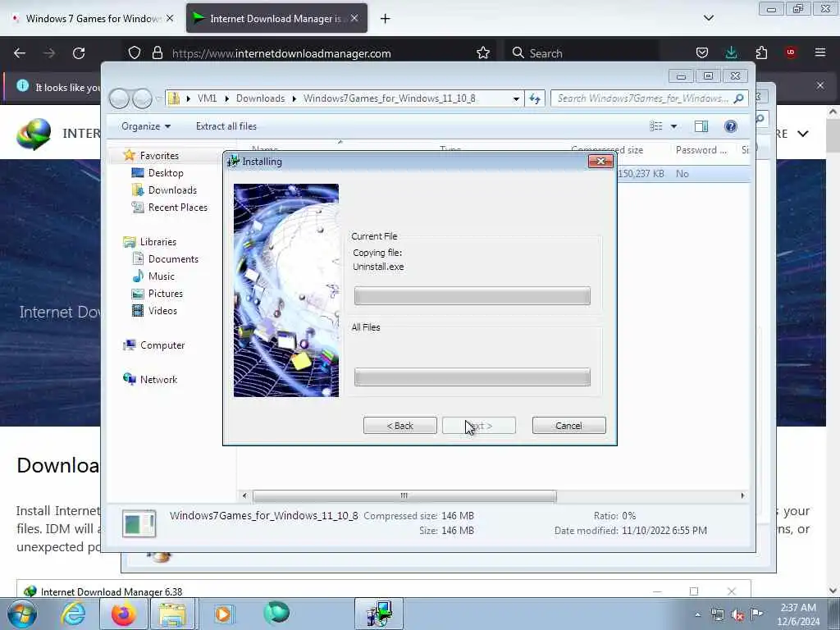
Task: Click the Firefox Search box
Action: [582, 53]
